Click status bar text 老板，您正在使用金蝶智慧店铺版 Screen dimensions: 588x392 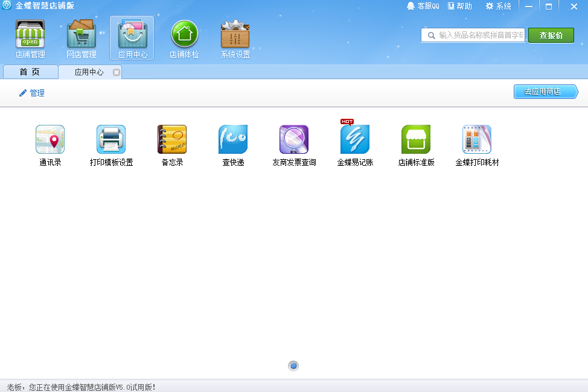pyautogui.click(x=81, y=387)
